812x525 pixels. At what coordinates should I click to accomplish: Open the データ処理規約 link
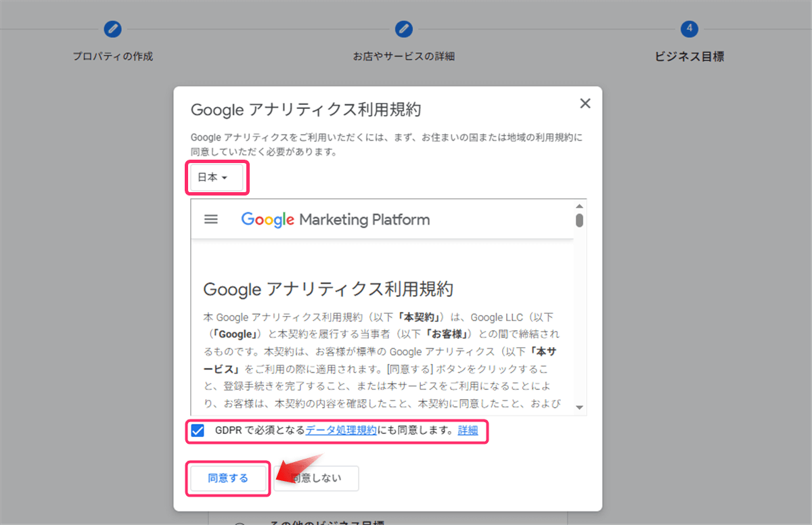coord(341,430)
